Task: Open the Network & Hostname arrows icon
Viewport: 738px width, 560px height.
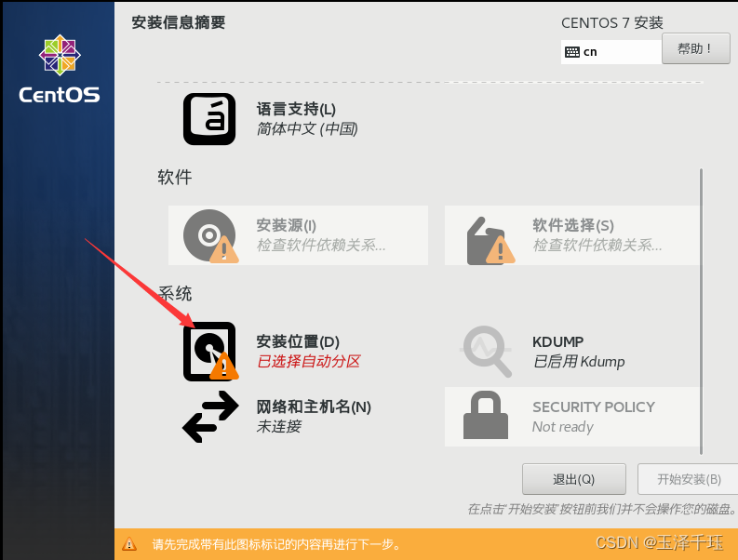Action: (x=210, y=417)
